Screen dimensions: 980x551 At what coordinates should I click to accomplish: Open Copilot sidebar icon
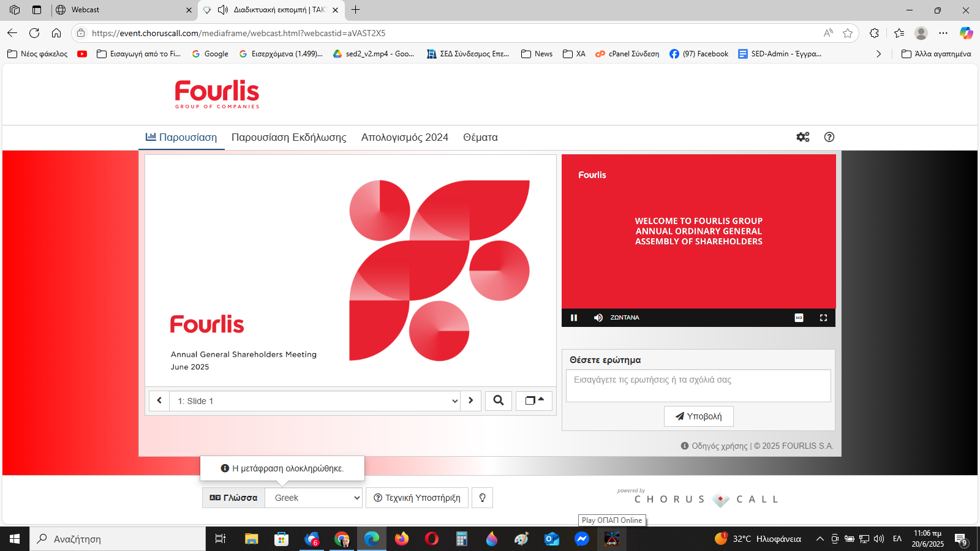coord(967,33)
